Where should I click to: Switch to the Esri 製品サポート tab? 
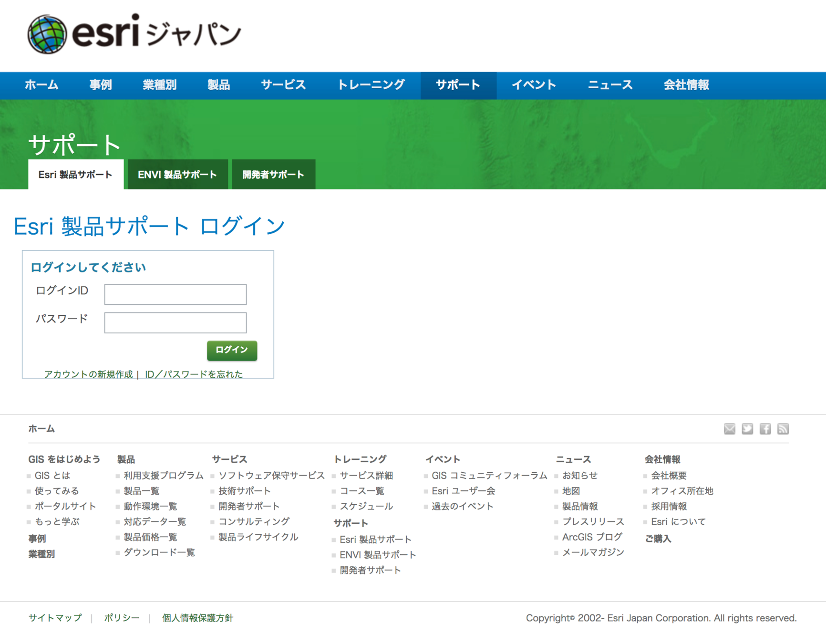pyautogui.click(x=76, y=175)
